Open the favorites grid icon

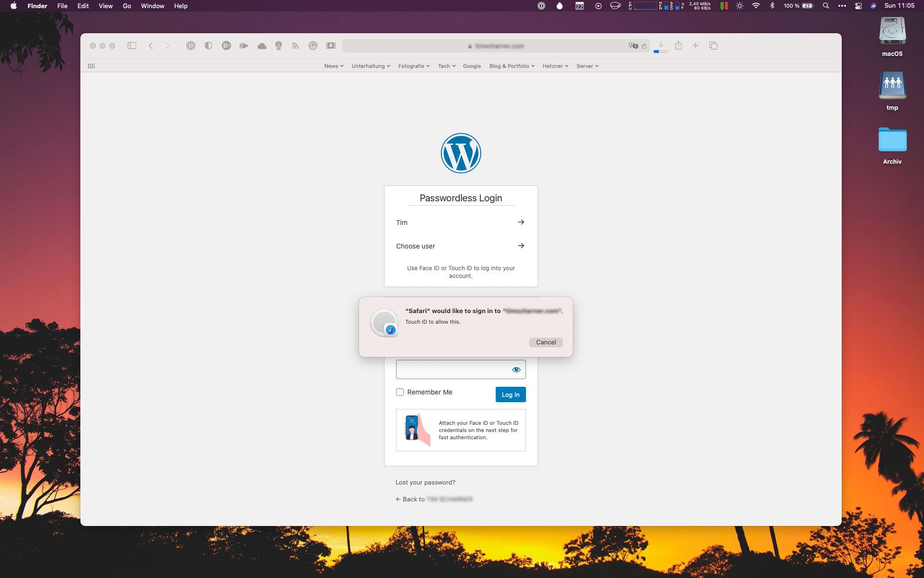[x=91, y=66]
